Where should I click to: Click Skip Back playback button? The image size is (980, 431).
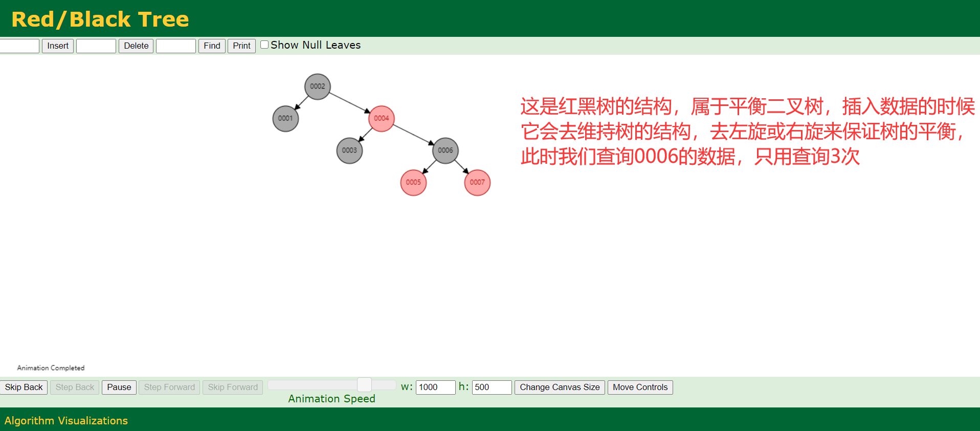[24, 387]
